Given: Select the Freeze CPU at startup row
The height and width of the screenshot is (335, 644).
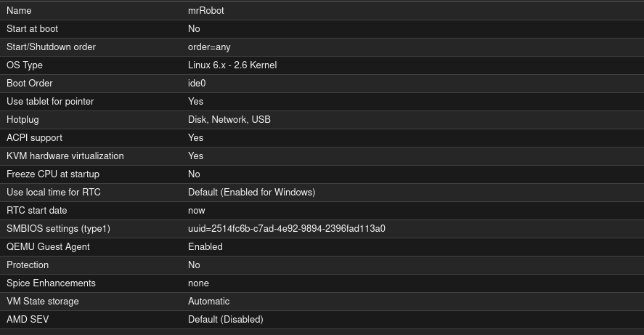Looking at the screenshot, I should pyautogui.click(x=53, y=174).
